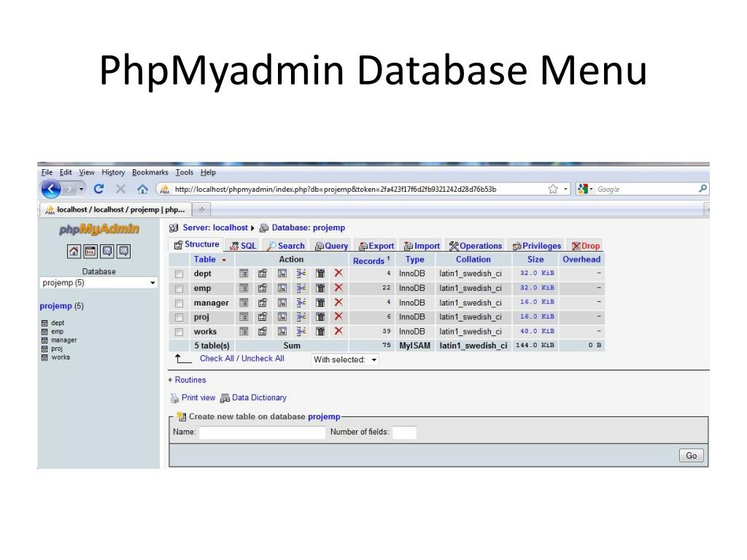Click the new table Name input field

click(x=262, y=432)
